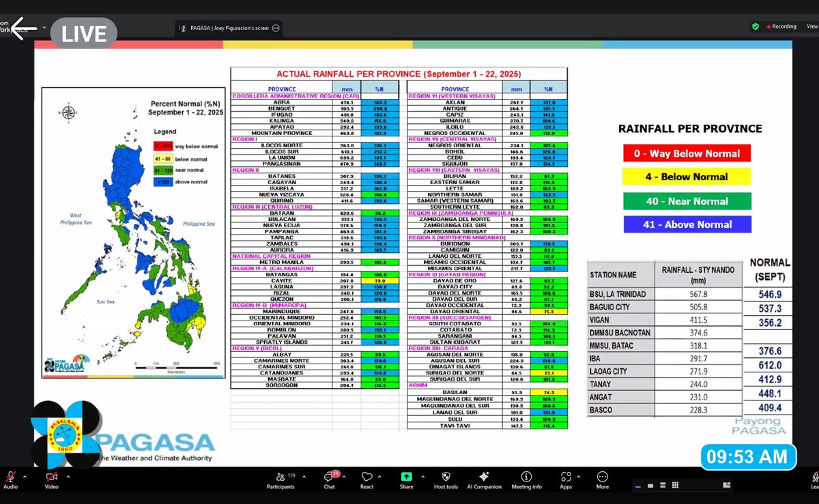This screenshot has height=504, width=819.
Task: Click the 'ACTUAL RAINFALL PER PROVINCE' title
Action: coord(399,74)
